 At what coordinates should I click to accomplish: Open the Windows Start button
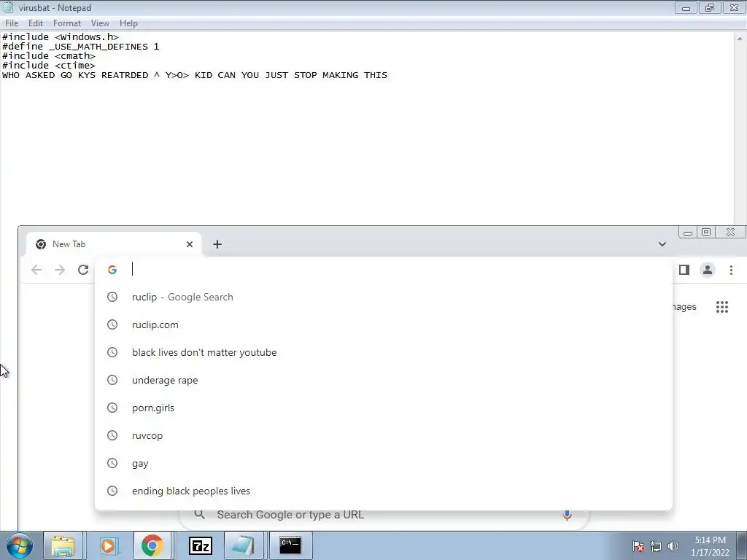pos(20,545)
